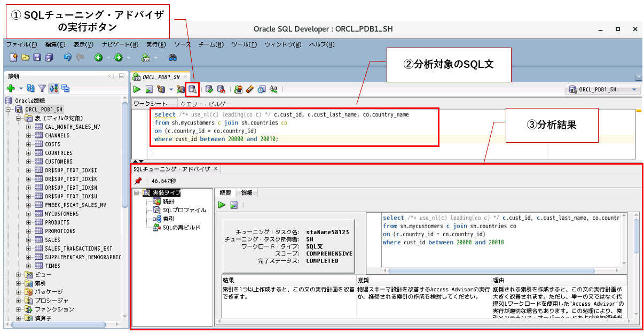This screenshot has height=333, width=644.
Task: Click the script run icon in 概要 tab toolbar
Action: click(x=234, y=205)
